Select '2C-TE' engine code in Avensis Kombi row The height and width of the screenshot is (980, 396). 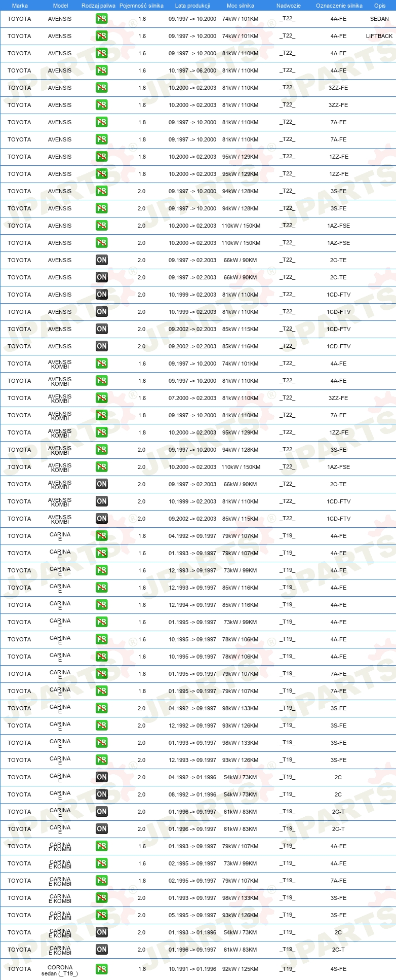click(x=338, y=484)
